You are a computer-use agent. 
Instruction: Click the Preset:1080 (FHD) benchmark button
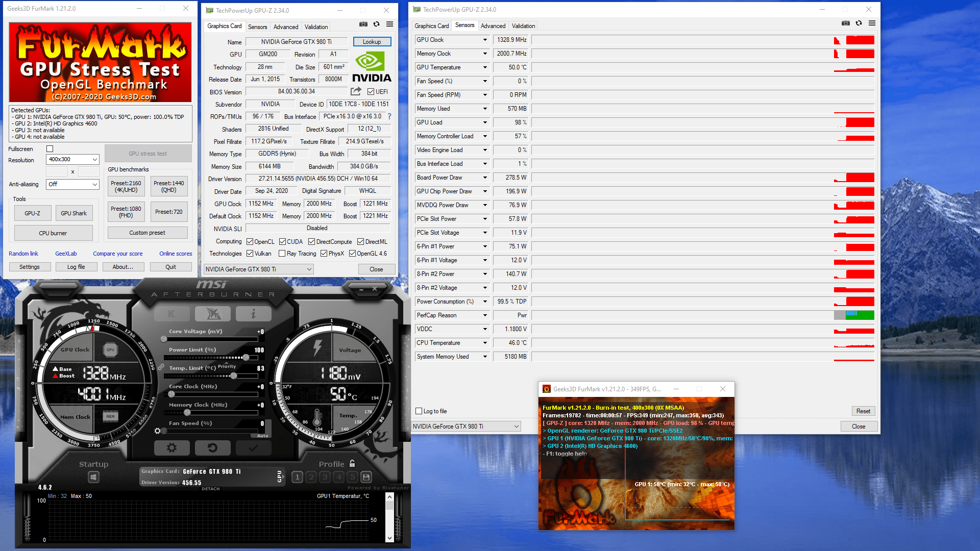click(126, 212)
